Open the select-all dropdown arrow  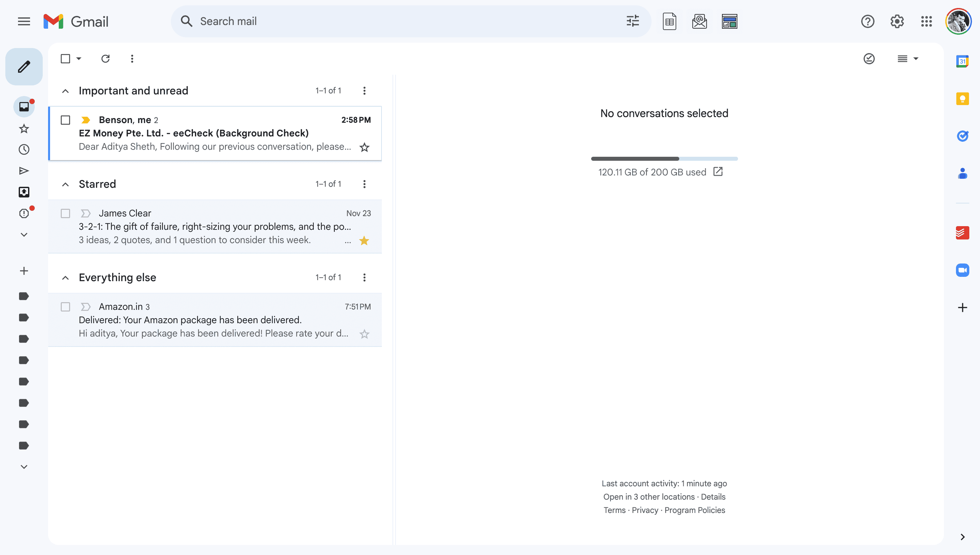coord(79,59)
